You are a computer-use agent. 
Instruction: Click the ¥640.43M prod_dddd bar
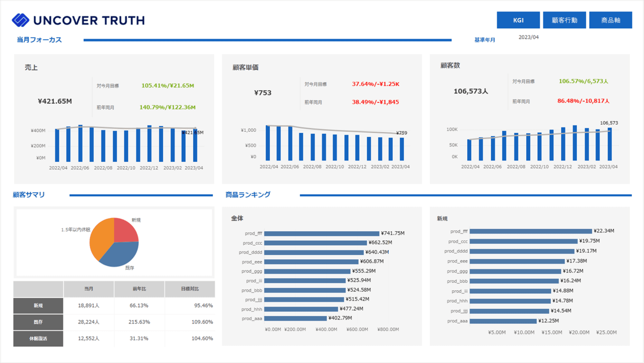(314, 252)
